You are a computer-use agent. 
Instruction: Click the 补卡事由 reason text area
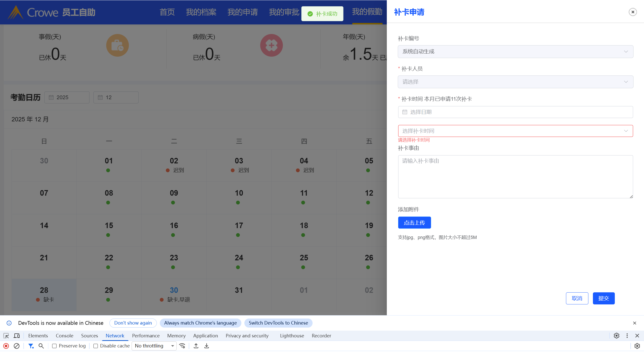(x=515, y=177)
